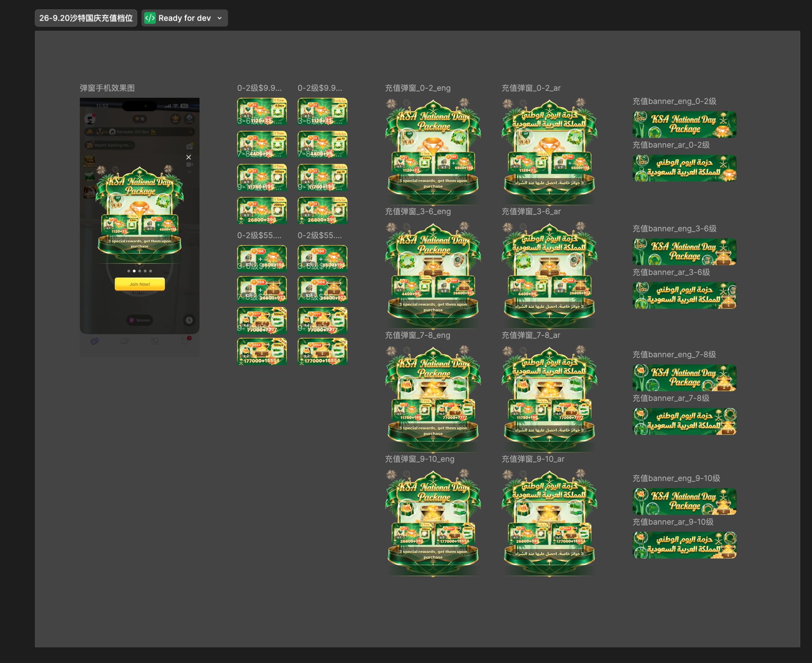Click the Wealth Ranking No. pill
Screen dimensions: 812x663
[110, 145]
